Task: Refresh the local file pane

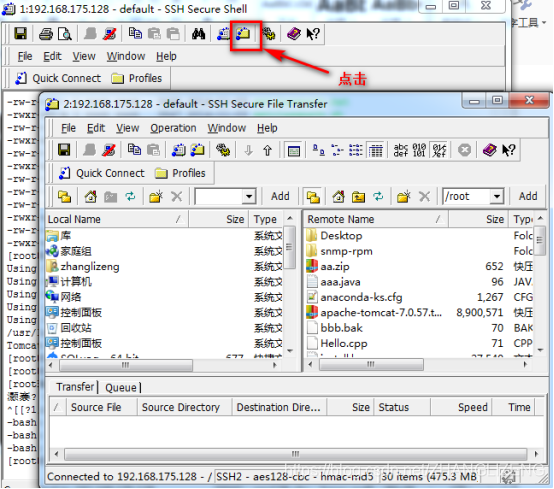Action: point(130,196)
